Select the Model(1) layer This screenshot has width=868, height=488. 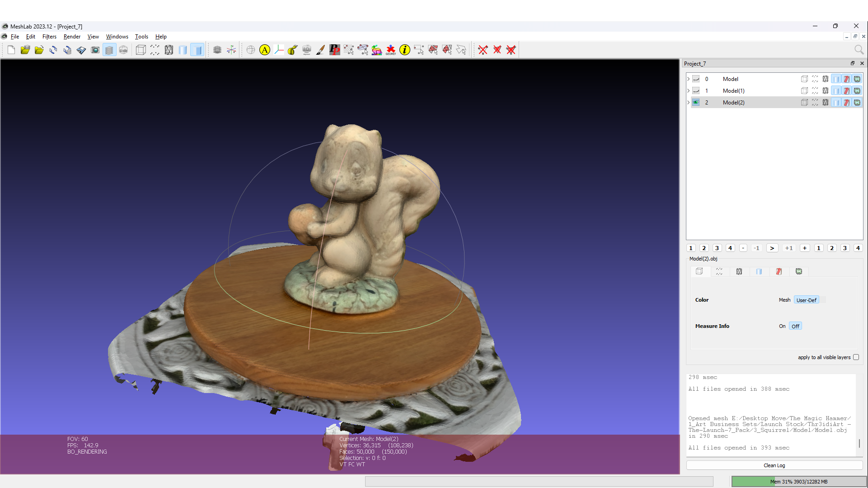click(x=733, y=90)
